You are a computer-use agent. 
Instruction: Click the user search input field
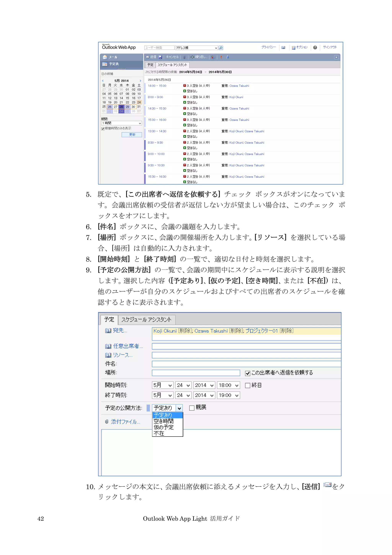click(159, 48)
